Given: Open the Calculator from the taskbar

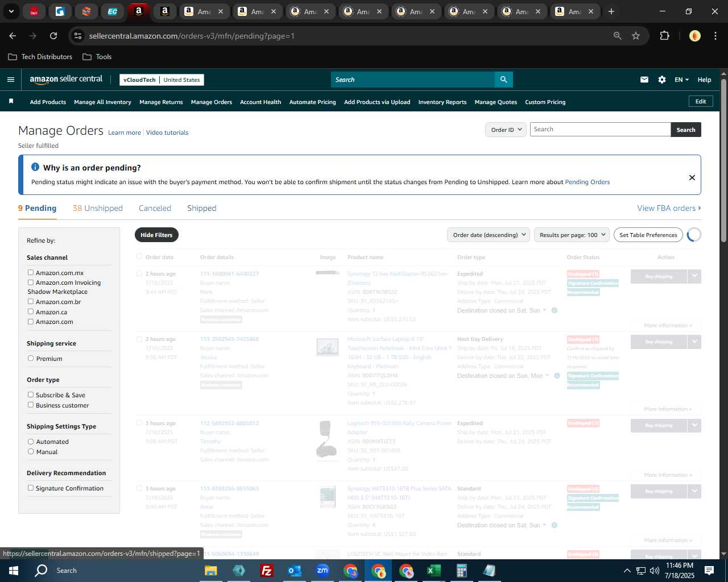Looking at the screenshot, I should pyautogui.click(x=461, y=571).
